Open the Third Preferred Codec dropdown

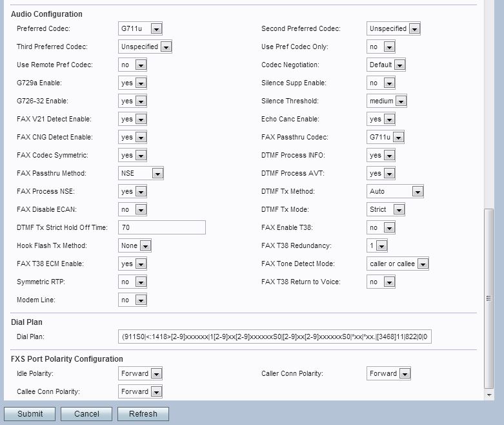click(146, 47)
